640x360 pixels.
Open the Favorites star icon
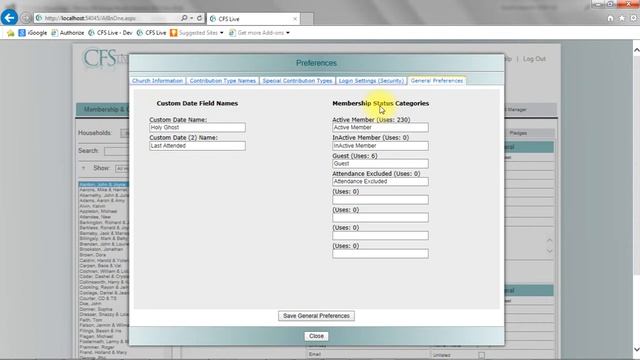622,18
